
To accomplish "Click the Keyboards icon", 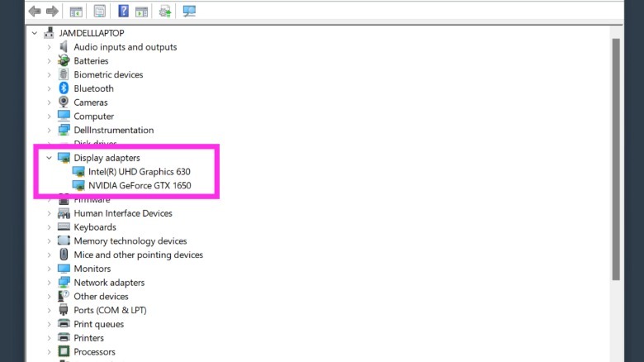I will (x=64, y=226).
